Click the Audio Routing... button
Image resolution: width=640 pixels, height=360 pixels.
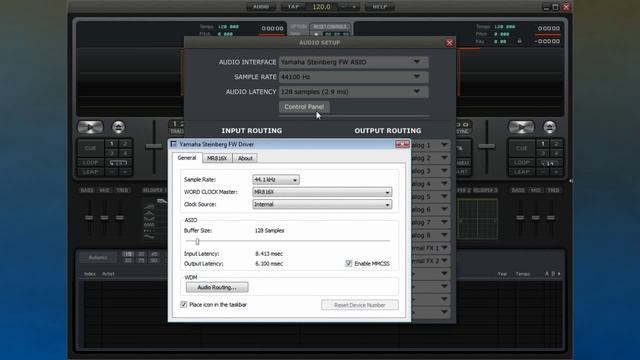point(217,287)
